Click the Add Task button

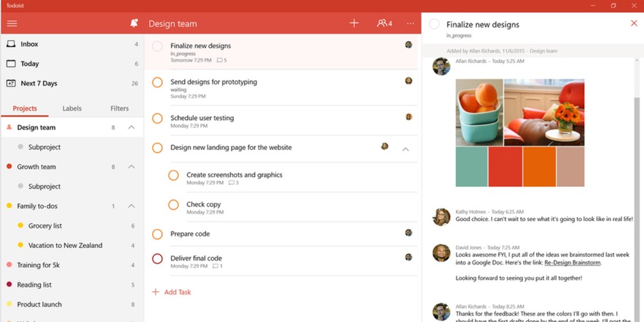(172, 292)
